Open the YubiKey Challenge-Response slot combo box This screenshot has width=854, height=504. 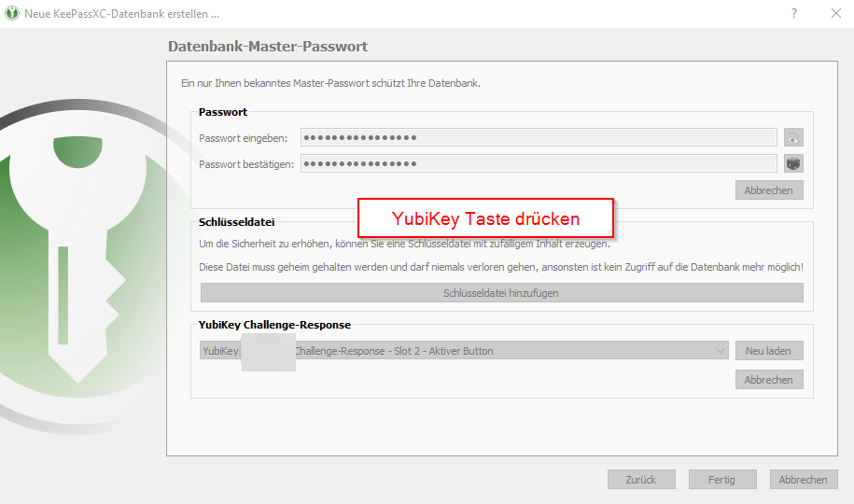pyautogui.click(x=464, y=351)
